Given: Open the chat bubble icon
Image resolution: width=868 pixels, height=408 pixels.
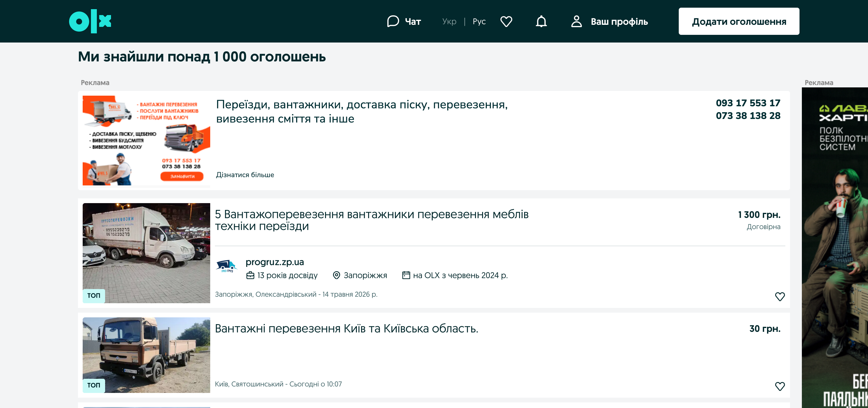Looking at the screenshot, I should (x=393, y=21).
